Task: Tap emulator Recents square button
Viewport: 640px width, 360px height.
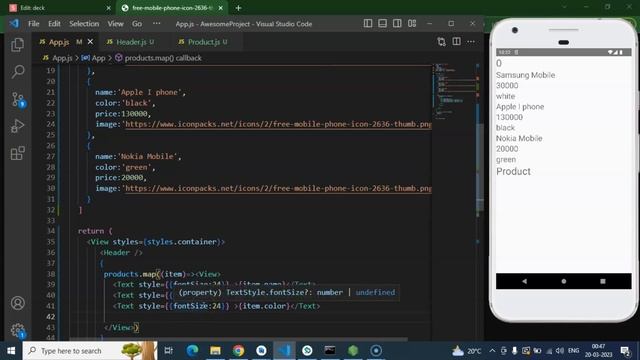Action: click(x=602, y=281)
